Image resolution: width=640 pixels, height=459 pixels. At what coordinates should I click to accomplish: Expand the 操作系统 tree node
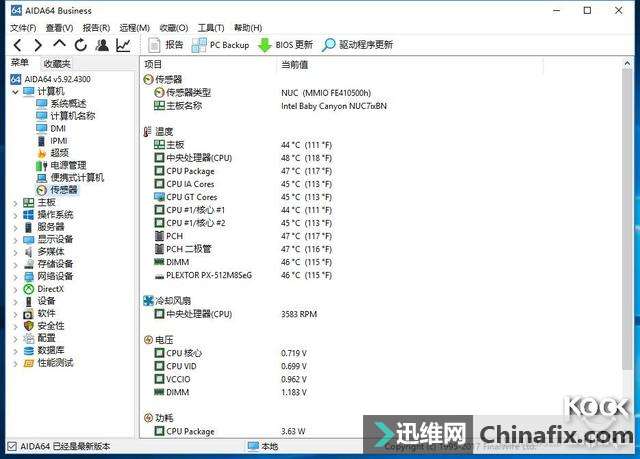point(15,215)
